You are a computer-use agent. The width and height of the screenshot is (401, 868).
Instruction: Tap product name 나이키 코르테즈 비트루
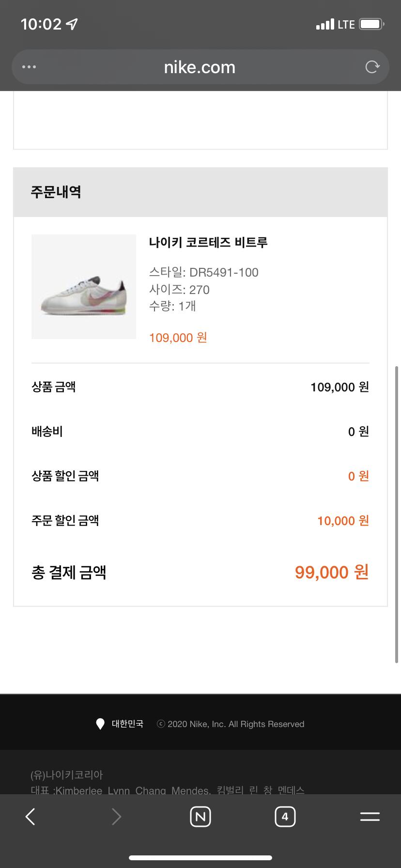point(208,242)
